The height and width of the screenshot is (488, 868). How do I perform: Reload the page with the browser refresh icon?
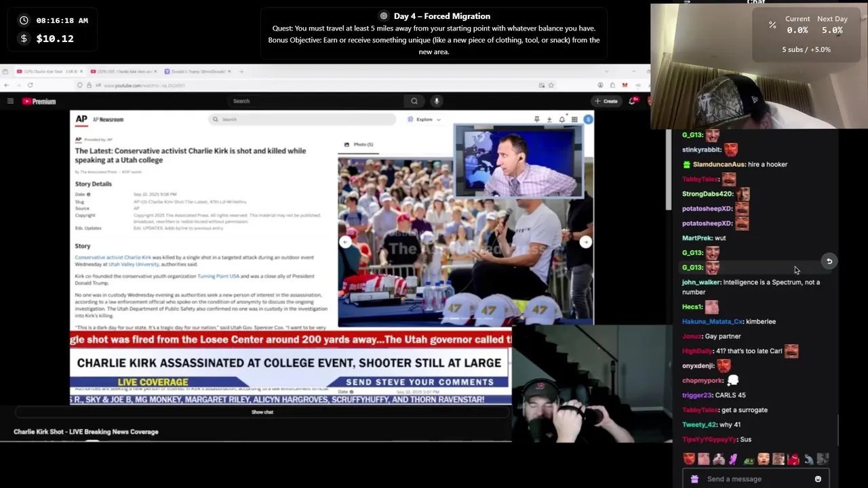[x=30, y=85]
